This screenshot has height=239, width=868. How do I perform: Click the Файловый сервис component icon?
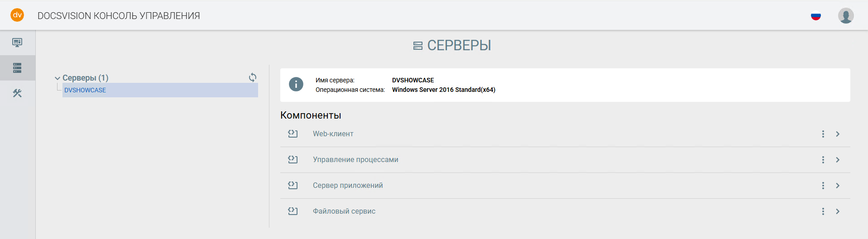293,211
